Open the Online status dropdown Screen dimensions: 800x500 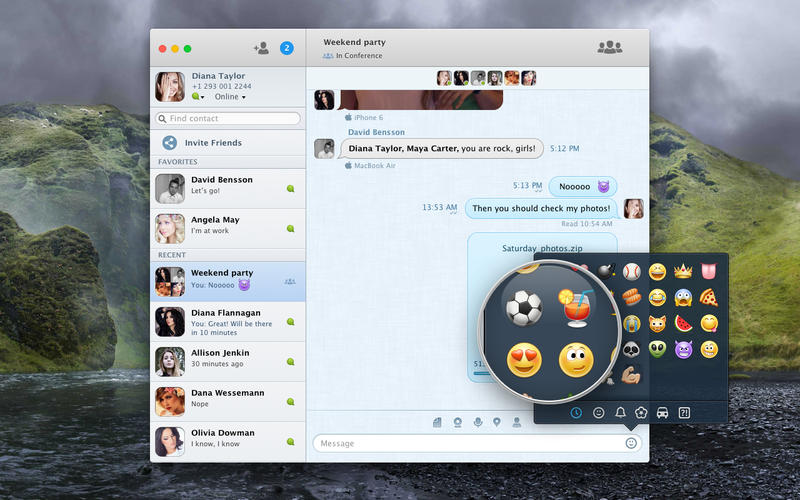click(x=231, y=97)
